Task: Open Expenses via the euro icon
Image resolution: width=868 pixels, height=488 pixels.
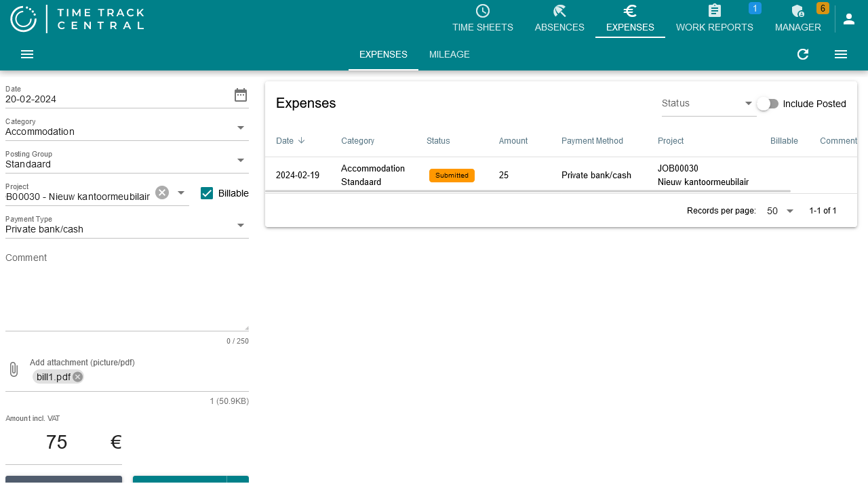Action: point(630,11)
